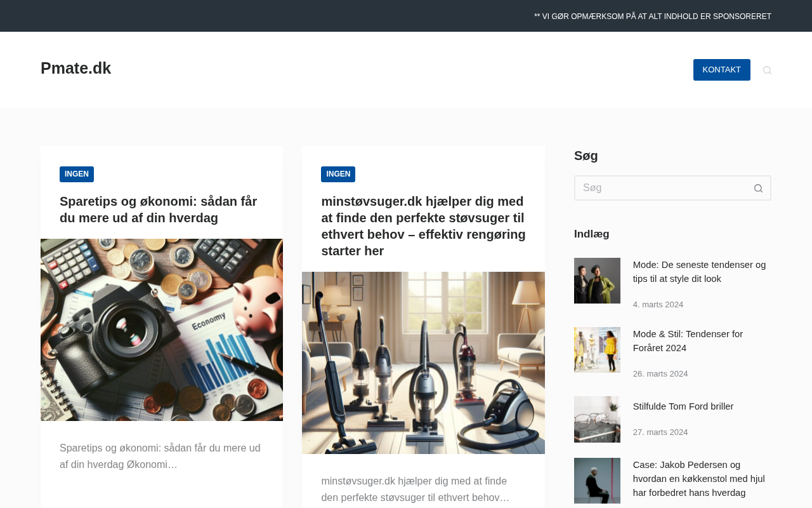The width and height of the screenshot is (812, 508).
Task: Click thumbnail of the Mode seneste tendenser post
Action: point(597,281)
